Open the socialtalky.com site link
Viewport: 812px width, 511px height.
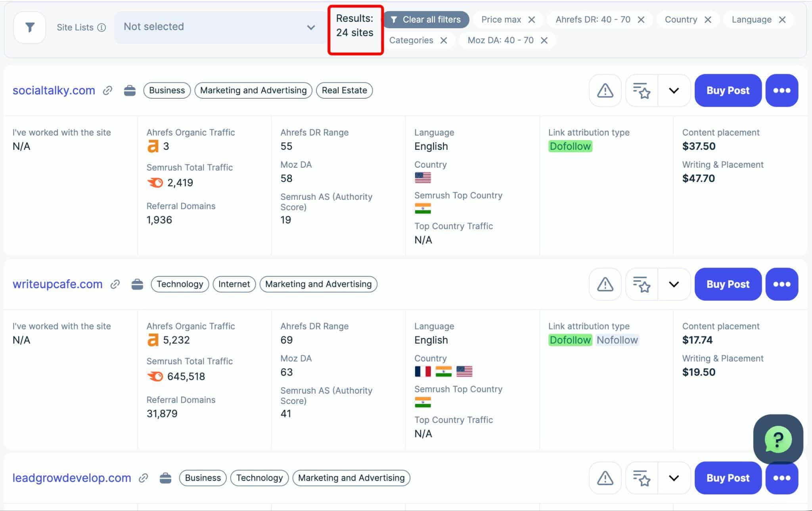pyautogui.click(x=54, y=90)
